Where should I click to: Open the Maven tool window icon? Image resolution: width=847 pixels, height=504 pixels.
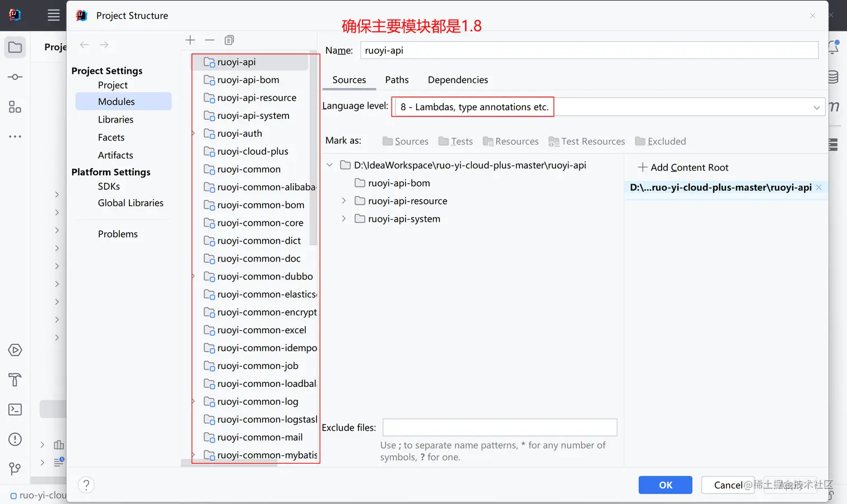(834, 106)
